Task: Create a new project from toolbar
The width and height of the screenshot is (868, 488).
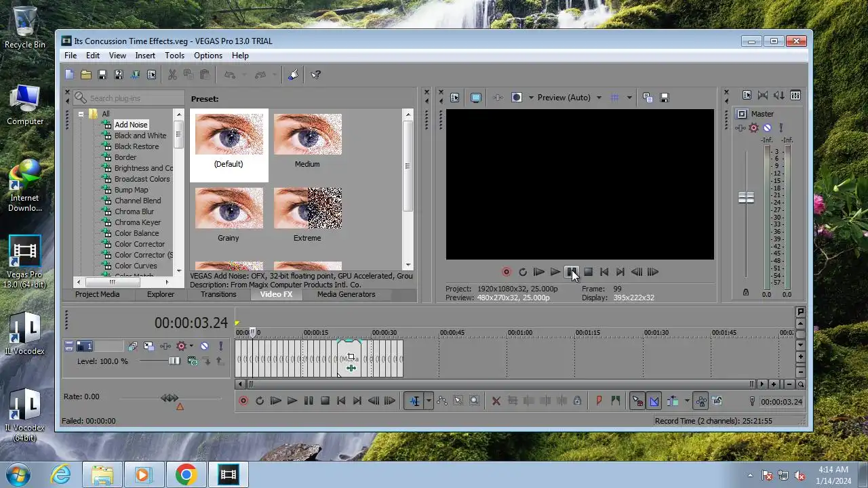Action: (x=69, y=75)
